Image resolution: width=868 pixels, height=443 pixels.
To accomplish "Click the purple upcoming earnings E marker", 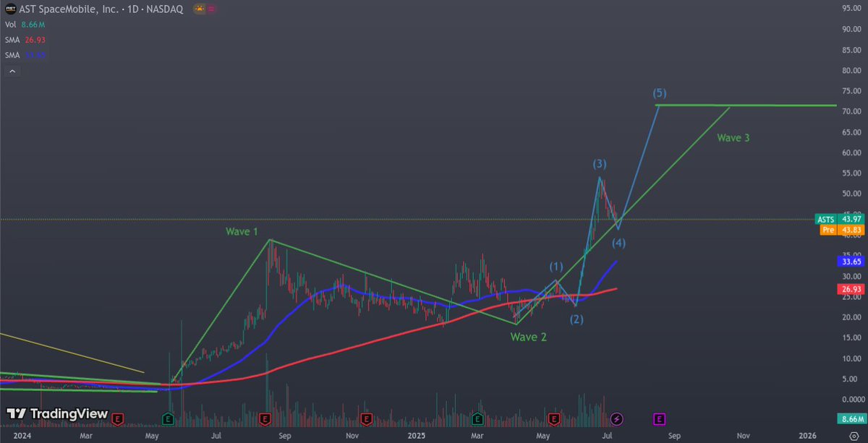I will coord(659,418).
